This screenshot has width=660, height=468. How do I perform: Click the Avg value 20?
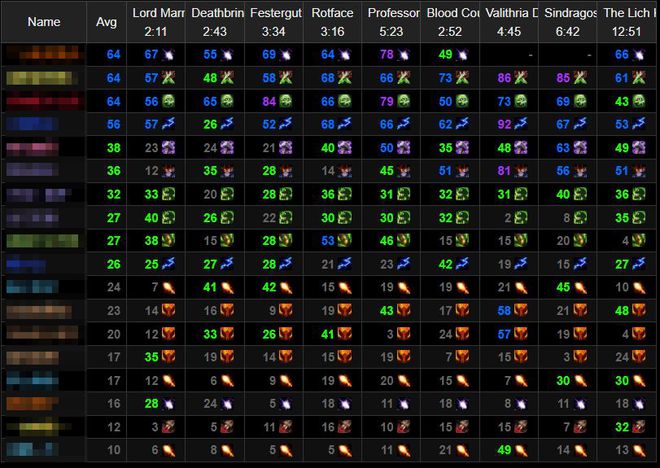pyautogui.click(x=113, y=334)
